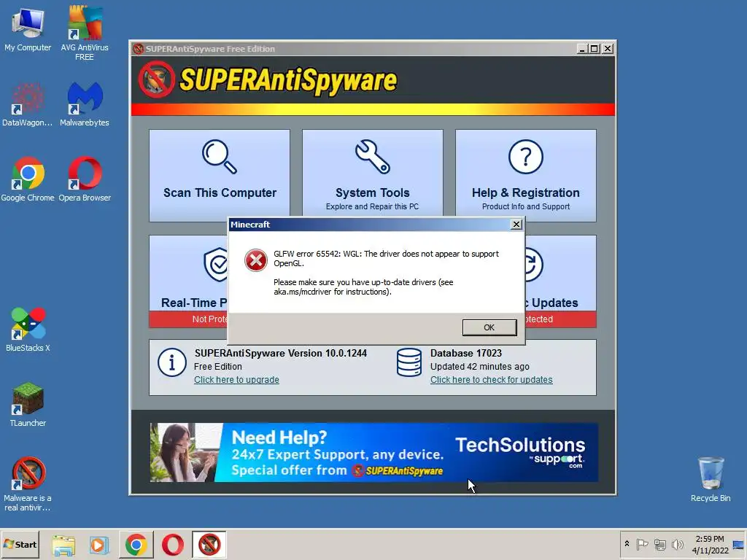Click the red error icon in Minecraft dialog
This screenshot has height=560, width=747.
point(256,260)
